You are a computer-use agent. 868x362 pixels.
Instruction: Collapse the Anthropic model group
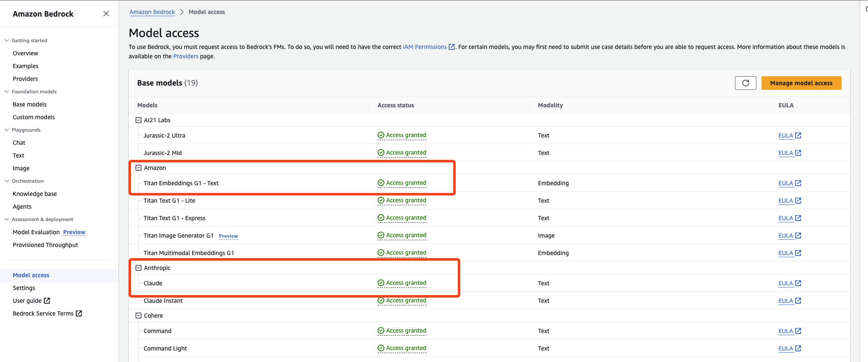pyautogui.click(x=138, y=268)
